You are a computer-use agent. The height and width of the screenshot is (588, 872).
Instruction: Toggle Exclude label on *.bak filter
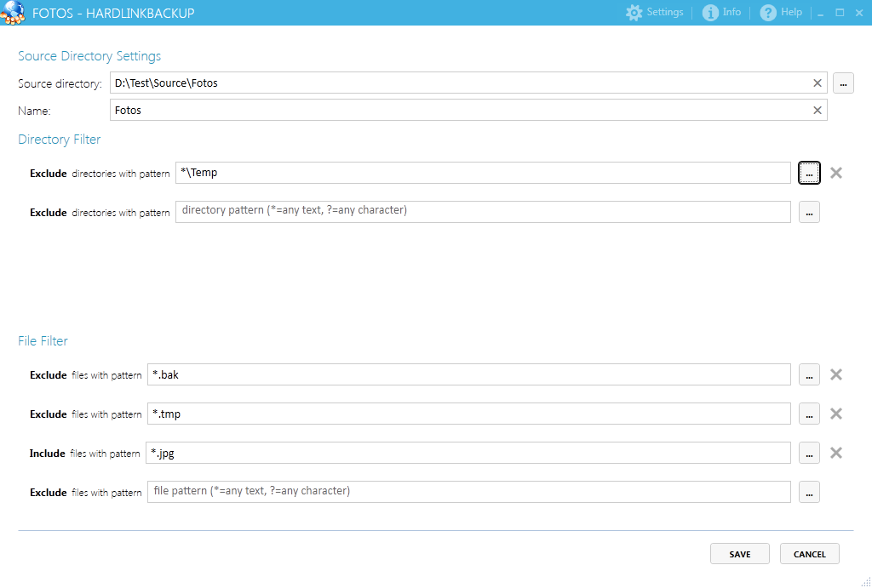[48, 375]
